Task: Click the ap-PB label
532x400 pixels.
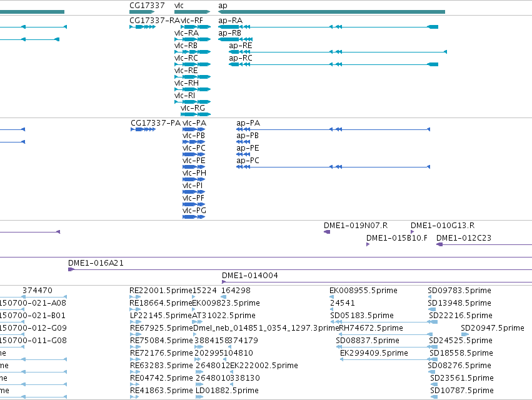Action: pyautogui.click(x=248, y=136)
